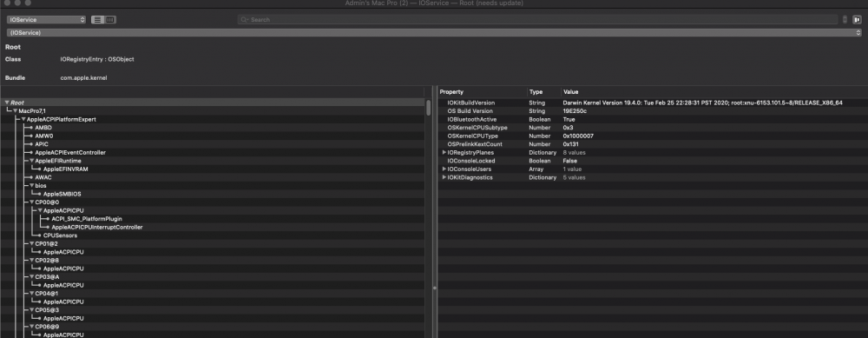Click the OSPrelinkKextCount value 0x131
The image size is (868, 338).
point(571,144)
